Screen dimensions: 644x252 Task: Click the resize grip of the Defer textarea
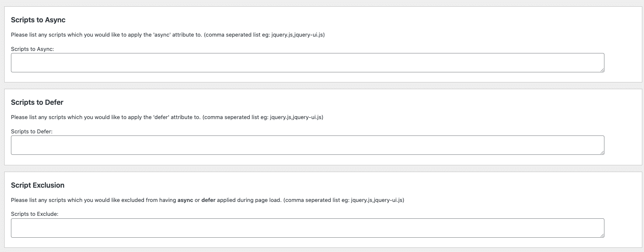(x=602, y=151)
